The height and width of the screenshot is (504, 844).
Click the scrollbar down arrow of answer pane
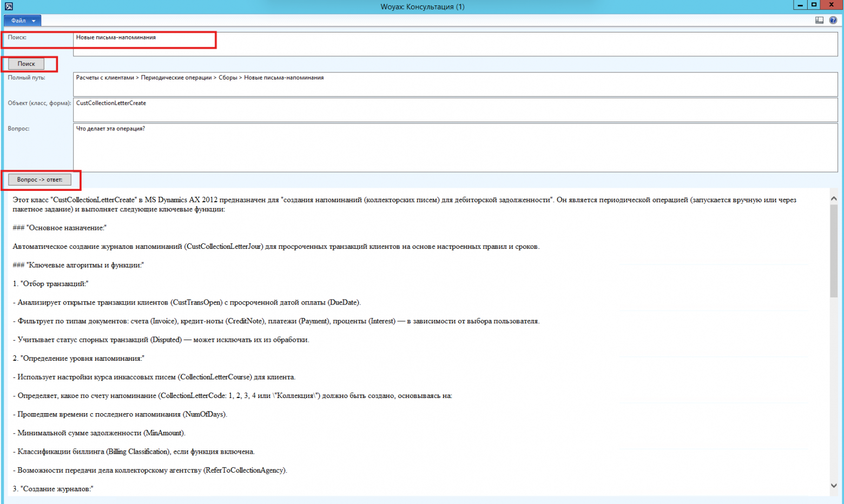coord(834,485)
